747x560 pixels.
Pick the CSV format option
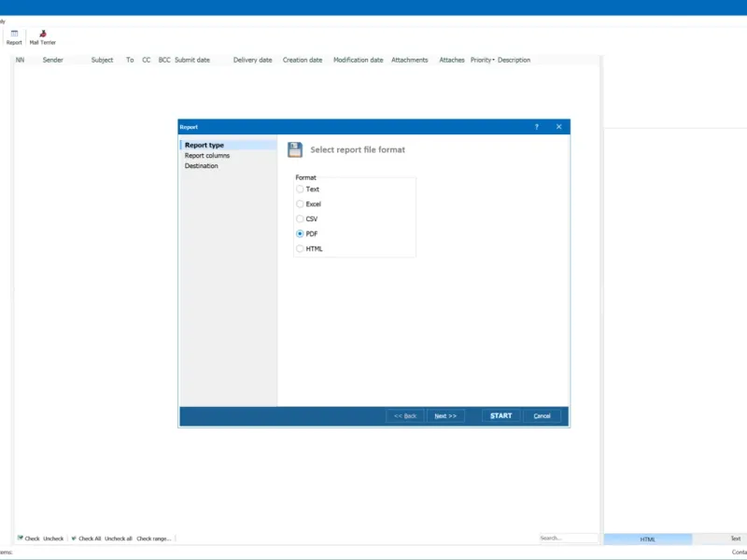pyautogui.click(x=300, y=218)
